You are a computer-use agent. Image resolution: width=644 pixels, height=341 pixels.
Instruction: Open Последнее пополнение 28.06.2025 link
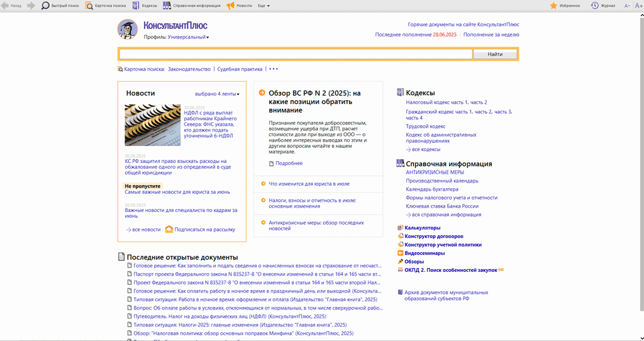click(x=416, y=35)
